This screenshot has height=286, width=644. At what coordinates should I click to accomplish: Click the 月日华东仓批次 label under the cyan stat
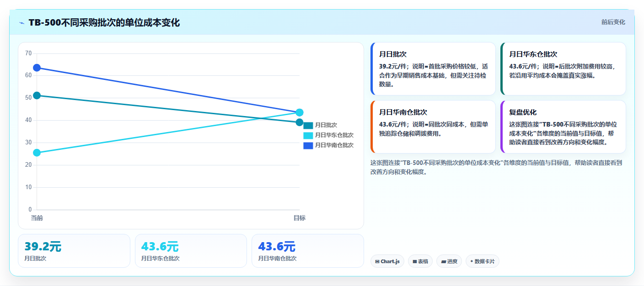coord(161,259)
